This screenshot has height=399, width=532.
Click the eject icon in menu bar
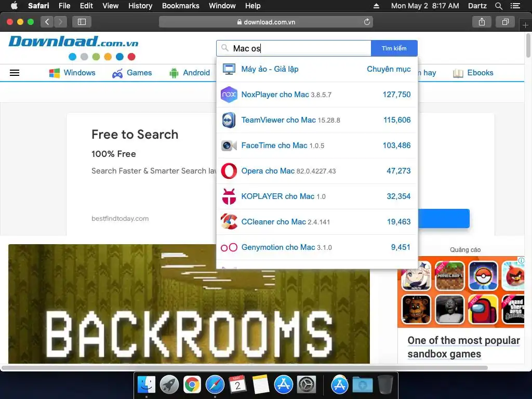tap(376, 6)
